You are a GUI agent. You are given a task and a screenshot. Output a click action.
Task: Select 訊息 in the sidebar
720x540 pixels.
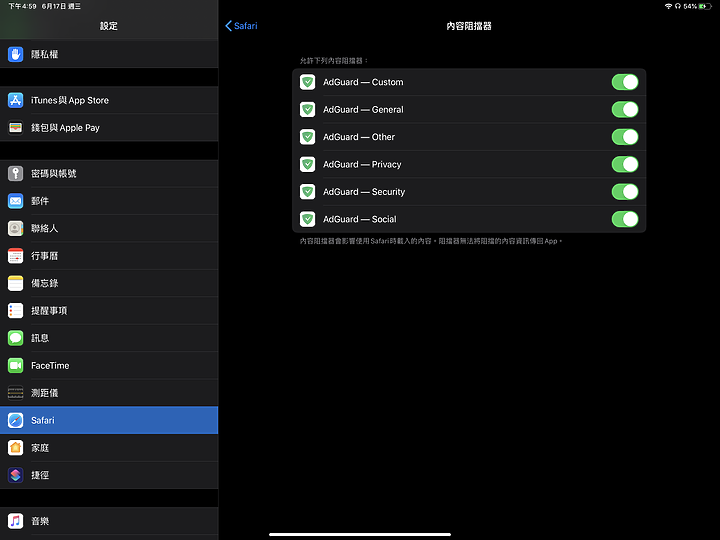click(x=109, y=338)
